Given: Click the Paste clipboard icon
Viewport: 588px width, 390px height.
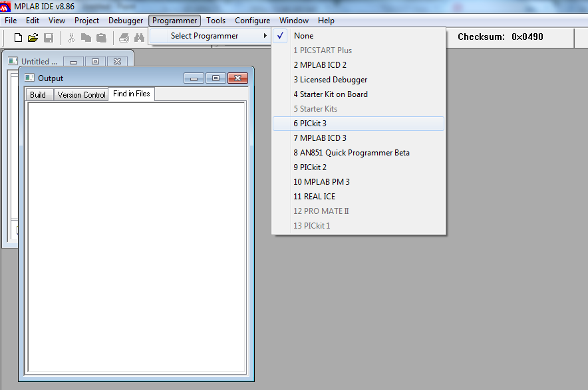Looking at the screenshot, I should point(101,38).
